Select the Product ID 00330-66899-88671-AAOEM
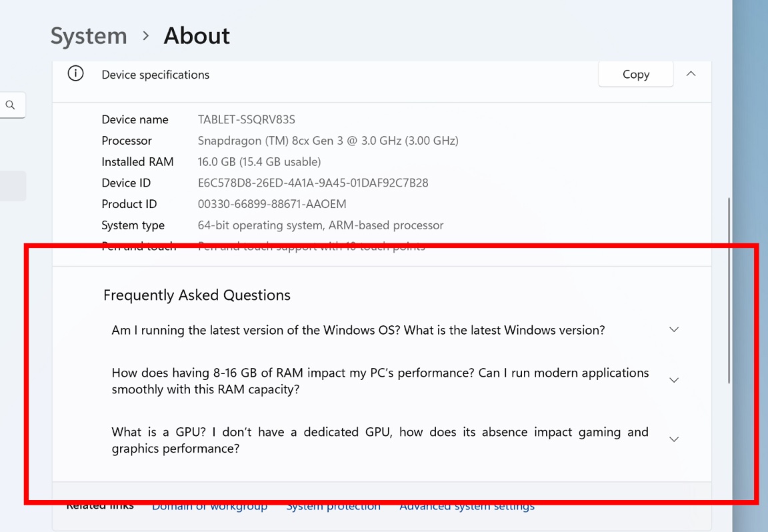 272,204
